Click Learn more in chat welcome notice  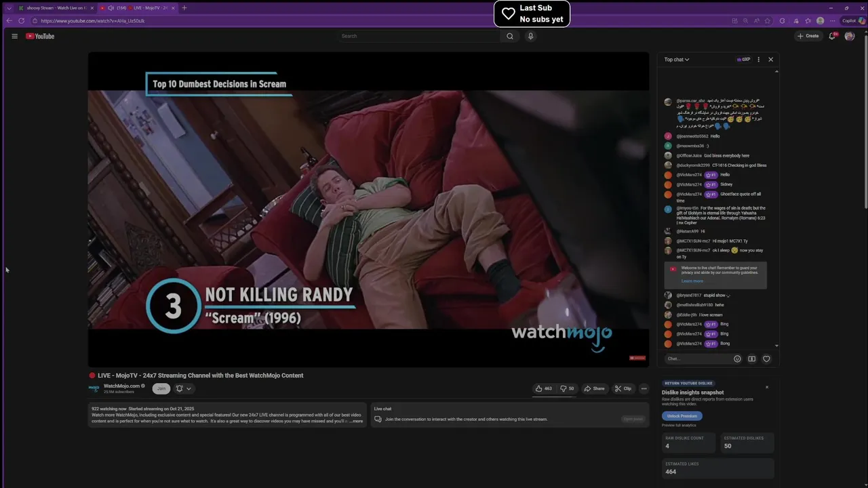pyautogui.click(x=692, y=281)
